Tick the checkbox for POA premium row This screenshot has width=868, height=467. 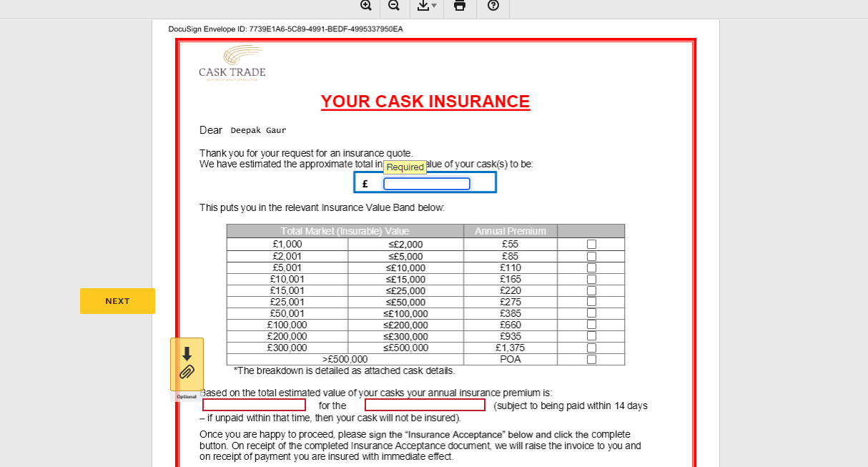click(x=591, y=359)
